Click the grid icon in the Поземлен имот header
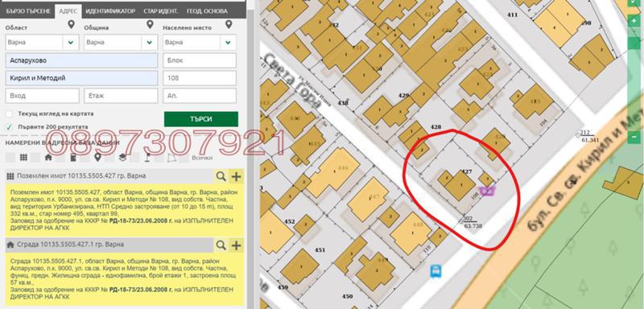 [10, 176]
